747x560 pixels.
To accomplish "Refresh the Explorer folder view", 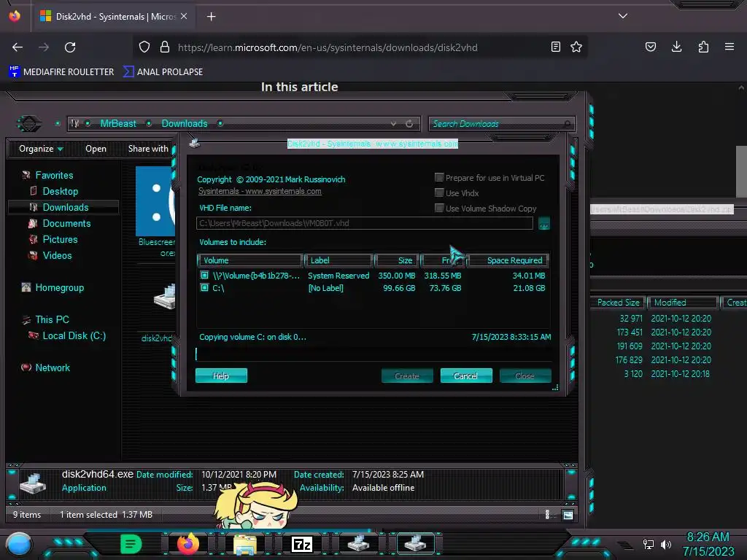I will [409, 124].
